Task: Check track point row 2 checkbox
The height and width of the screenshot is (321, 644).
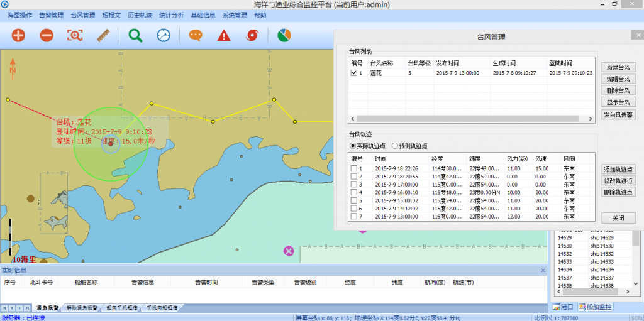Action: pos(353,177)
